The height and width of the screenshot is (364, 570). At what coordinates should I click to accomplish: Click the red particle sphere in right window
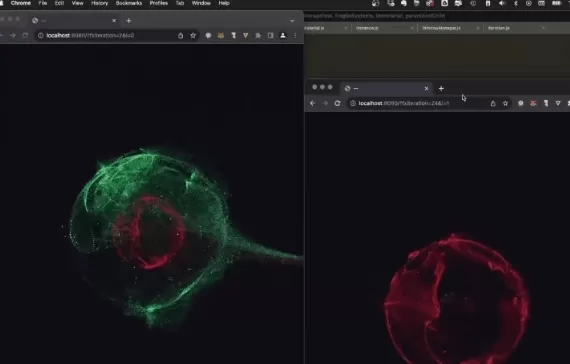(x=457, y=299)
